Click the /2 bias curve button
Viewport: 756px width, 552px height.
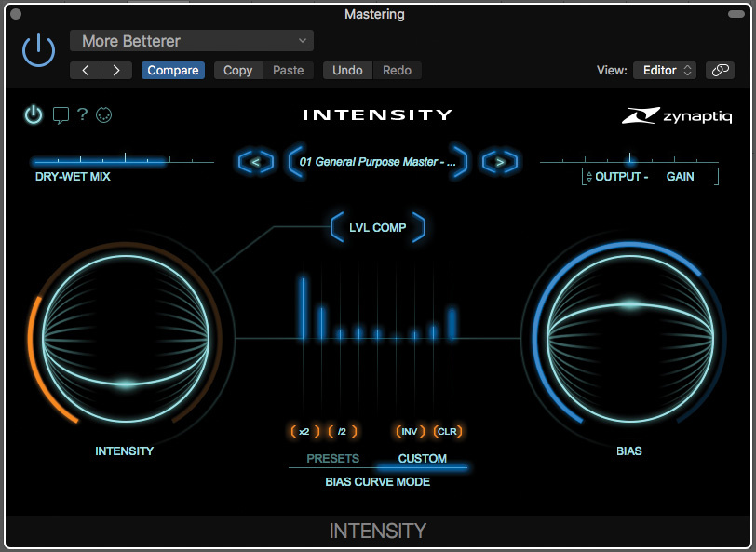pyautogui.click(x=343, y=432)
